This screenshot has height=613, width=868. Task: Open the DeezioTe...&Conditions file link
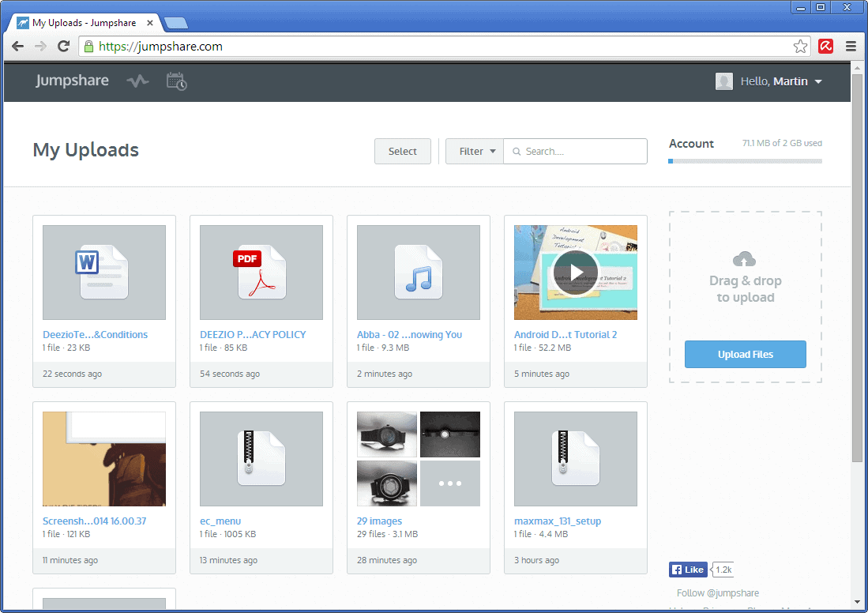96,334
